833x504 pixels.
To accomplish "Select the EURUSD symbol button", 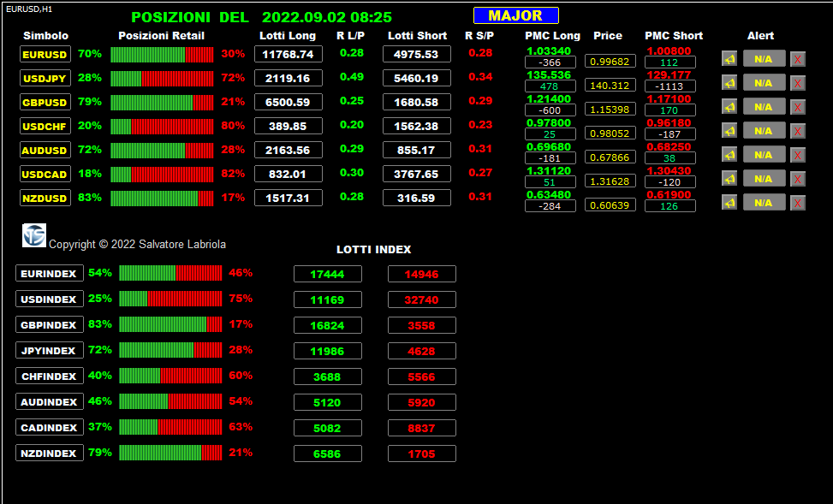I will (45, 54).
